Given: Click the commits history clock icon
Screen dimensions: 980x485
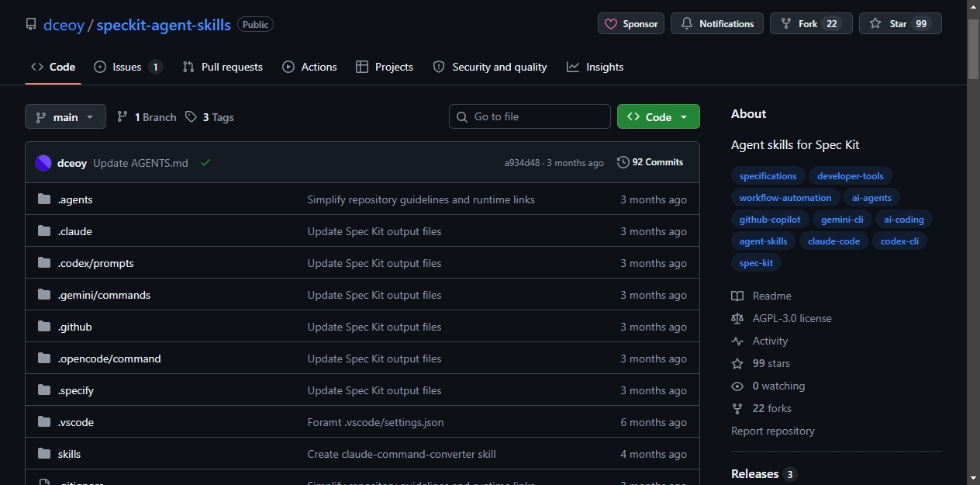Looking at the screenshot, I should click(623, 162).
